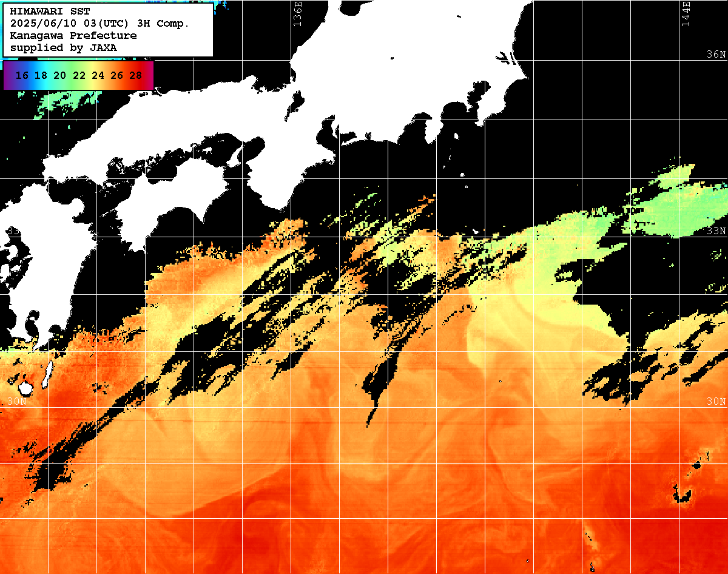Click the 2025/06/10 03(UTC) 3H Comp. timestamp
This screenshot has width=728, height=574.
pos(99,24)
